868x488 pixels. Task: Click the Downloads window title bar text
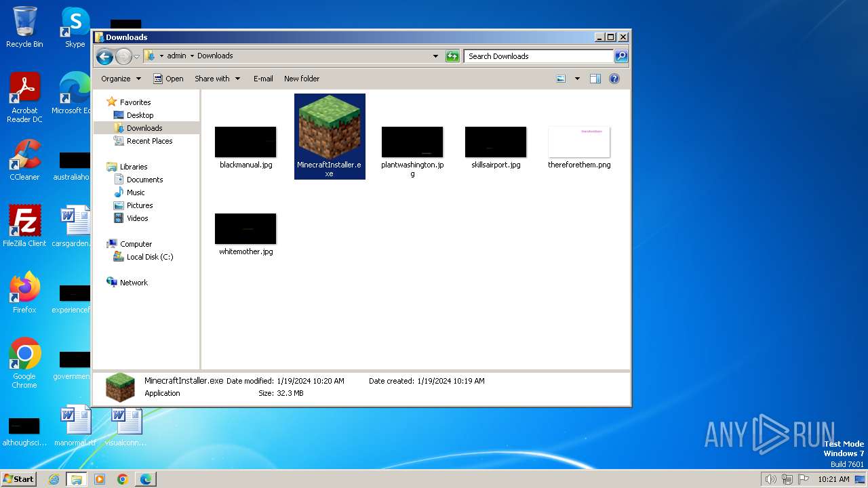coord(127,37)
